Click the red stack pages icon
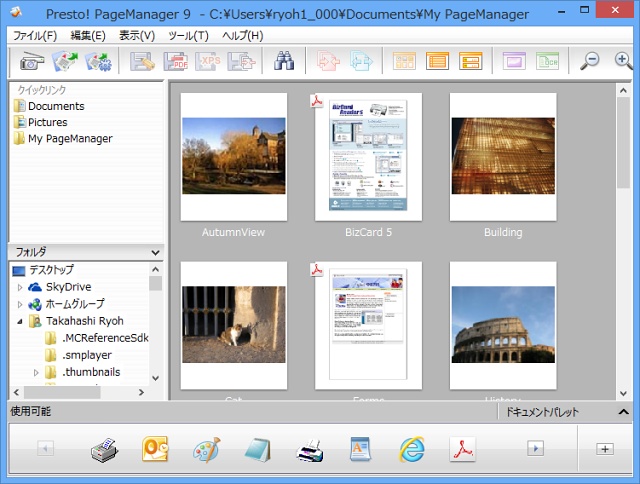 pos(328,61)
